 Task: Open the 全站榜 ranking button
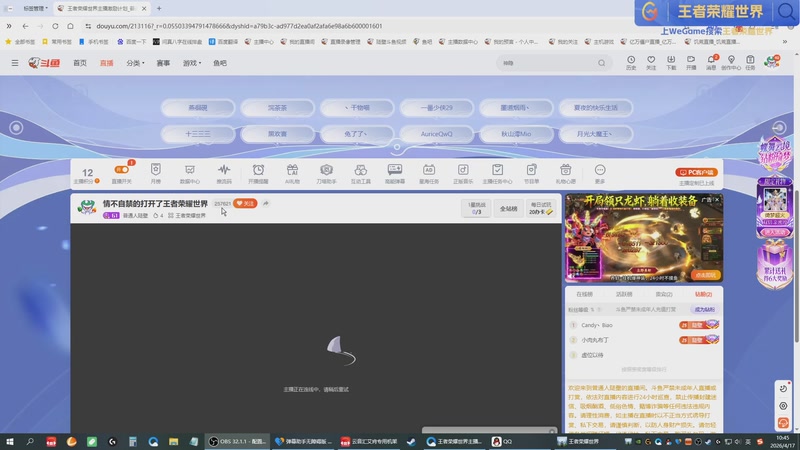(x=508, y=208)
